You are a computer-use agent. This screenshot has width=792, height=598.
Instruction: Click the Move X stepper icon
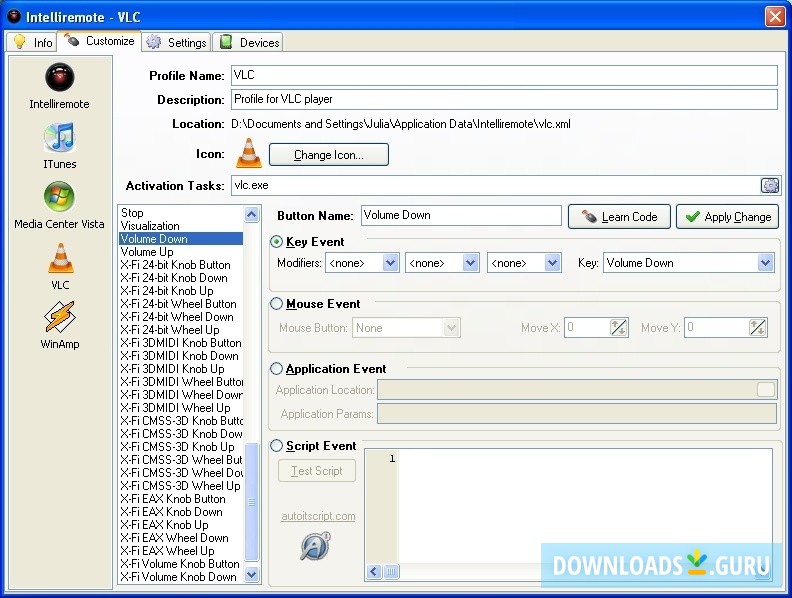point(619,328)
